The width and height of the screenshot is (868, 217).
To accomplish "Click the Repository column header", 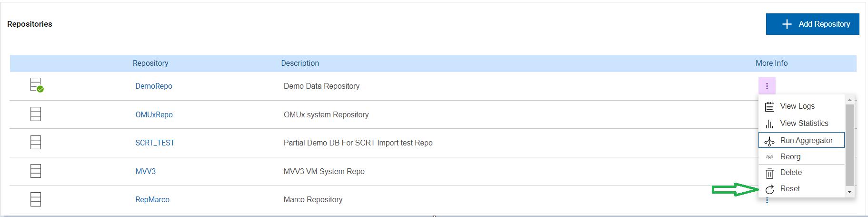I will (x=150, y=63).
